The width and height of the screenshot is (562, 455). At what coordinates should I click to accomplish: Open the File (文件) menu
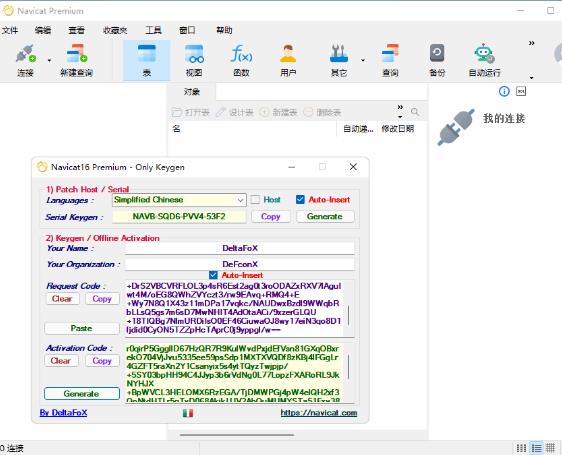(10, 30)
